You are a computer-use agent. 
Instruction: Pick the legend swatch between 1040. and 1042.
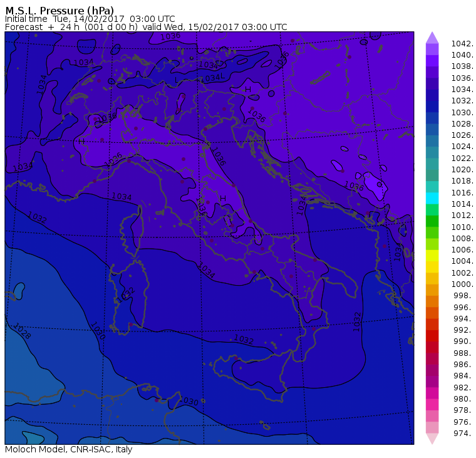point(432,49)
